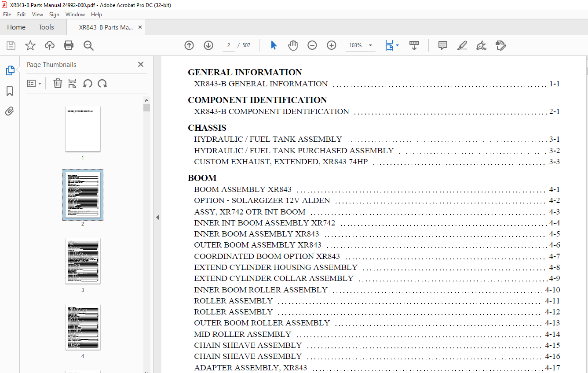Expand fit page options dropdown arrow
588x373 pixels.
[398, 45]
